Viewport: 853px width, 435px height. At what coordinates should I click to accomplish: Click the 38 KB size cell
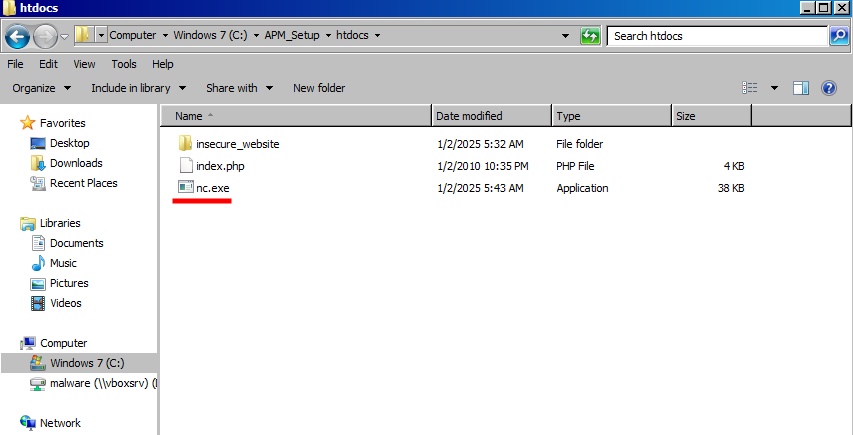point(731,188)
